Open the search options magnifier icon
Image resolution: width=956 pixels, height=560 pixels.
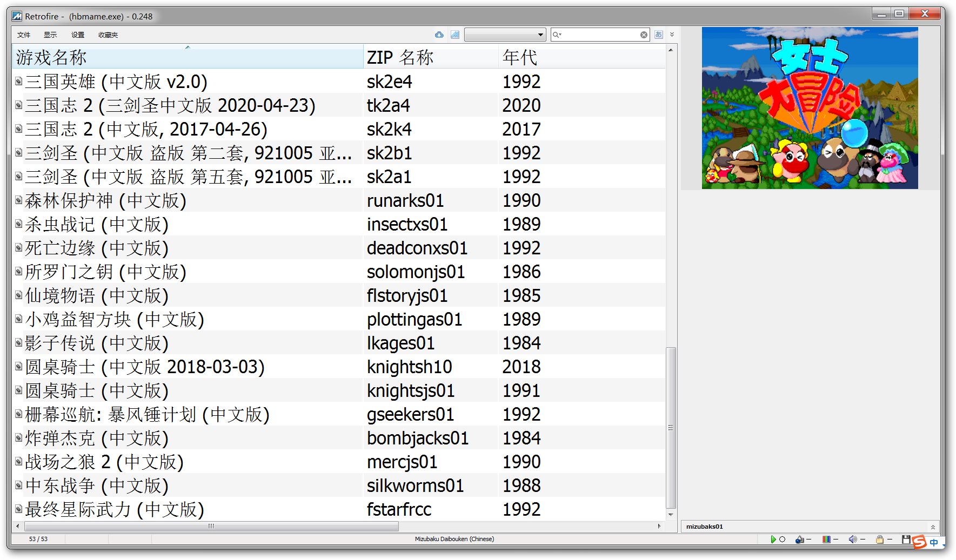pyautogui.click(x=557, y=35)
